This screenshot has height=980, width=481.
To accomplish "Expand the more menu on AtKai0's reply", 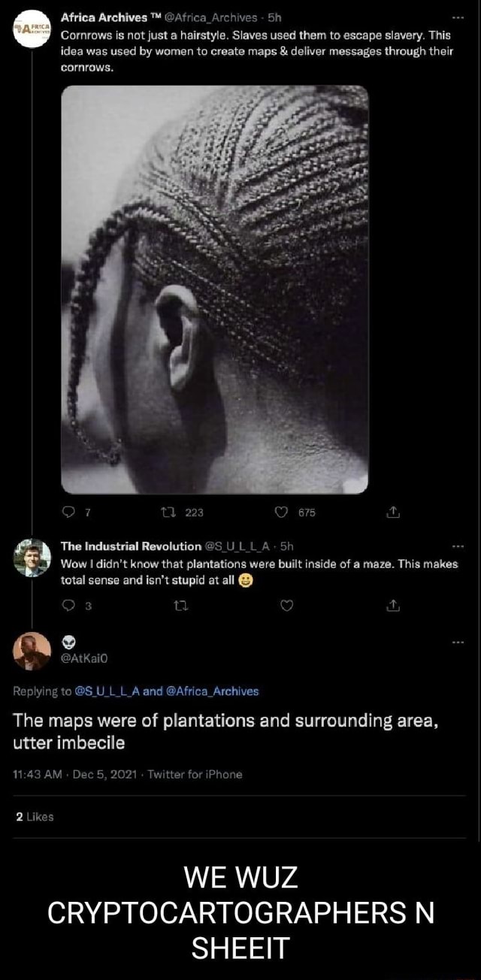I will click(458, 643).
